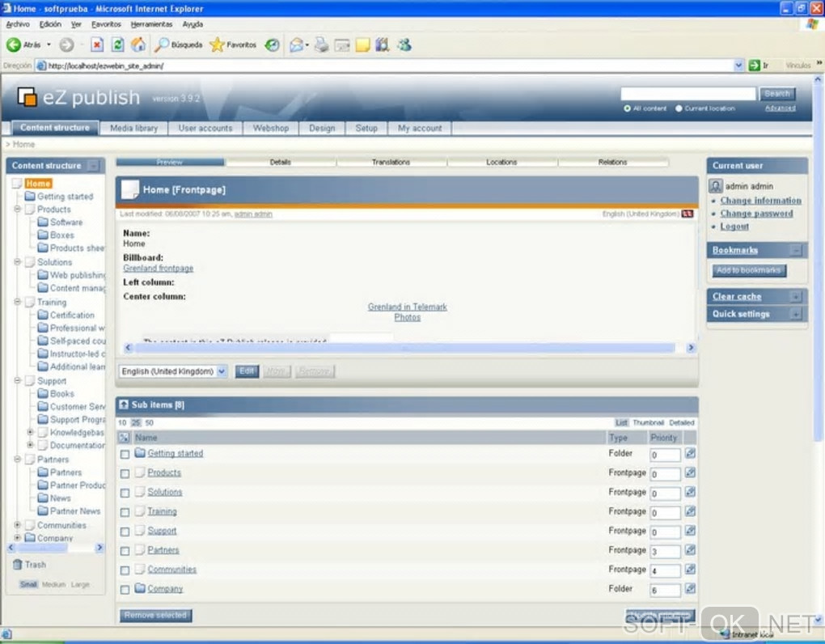
Task: Expand the Clear cache panel
Action: pos(796,297)
